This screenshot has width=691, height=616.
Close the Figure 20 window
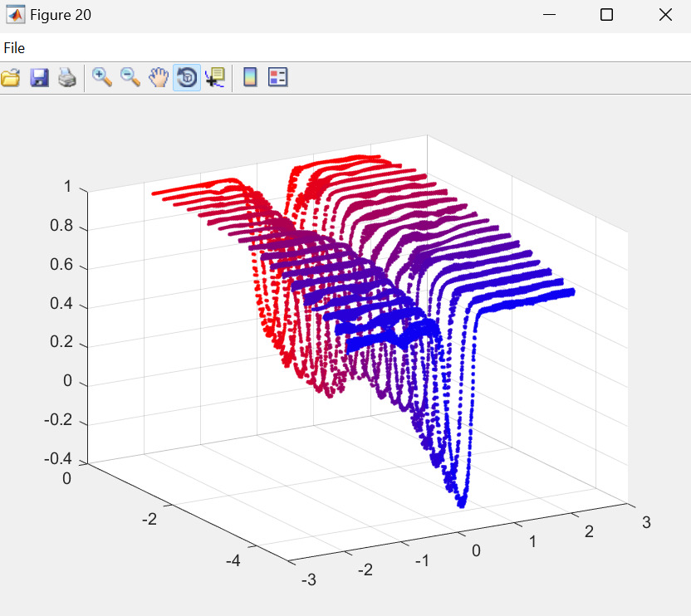click(x=664, y=15)
